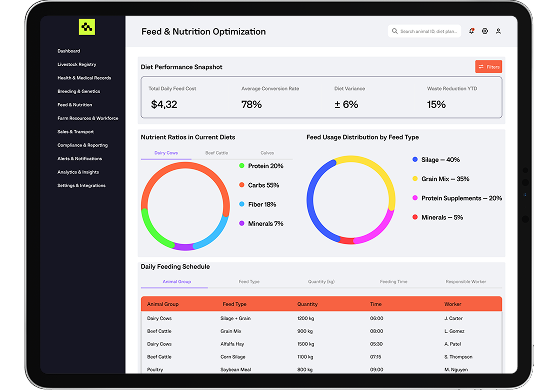
Task: Click the yellow app logo icon
Action: coord(87,27)
